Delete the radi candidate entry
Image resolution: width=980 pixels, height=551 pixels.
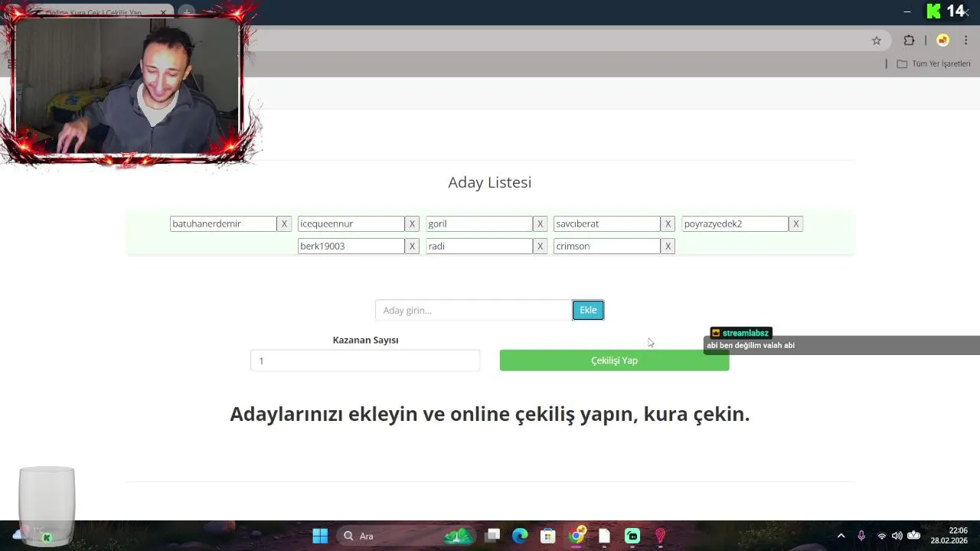pyautogui.click(x=540, y=246)
